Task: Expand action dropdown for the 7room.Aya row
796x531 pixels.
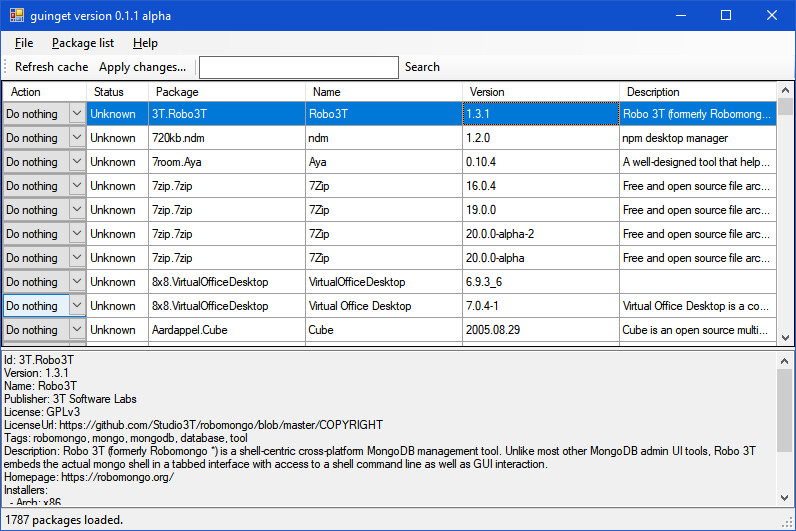Action: point(77,161)
